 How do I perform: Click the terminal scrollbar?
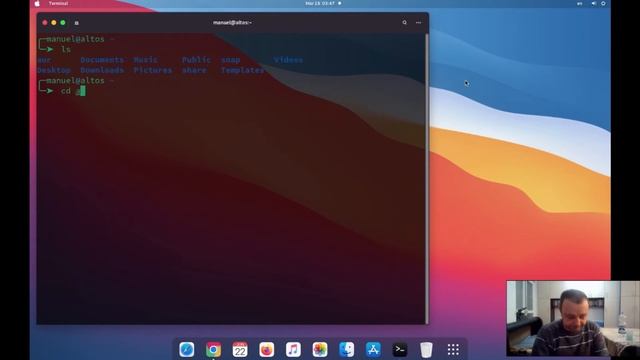pyautogui.click(x=427, y=178)
